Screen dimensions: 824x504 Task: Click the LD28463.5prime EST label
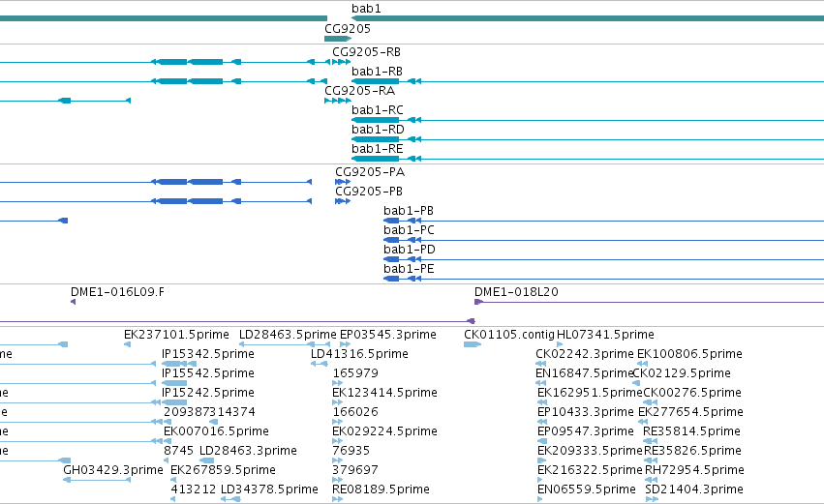pos(288,335)
